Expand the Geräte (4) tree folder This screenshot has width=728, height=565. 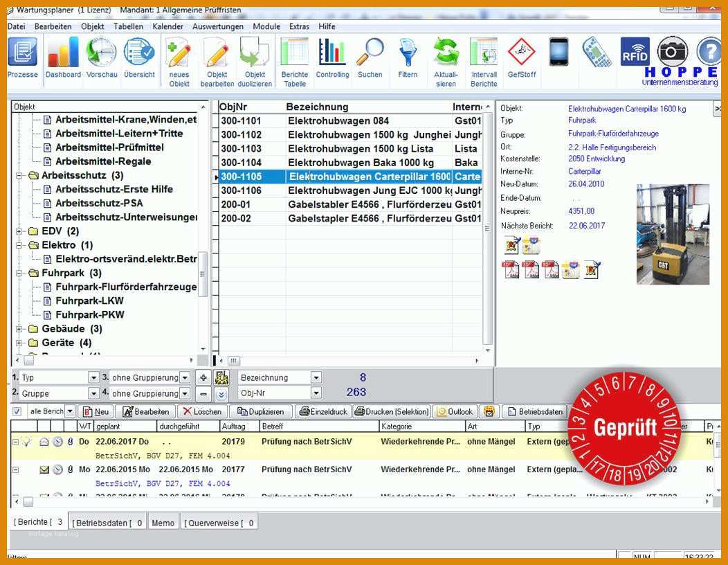(x=19, y=343)
